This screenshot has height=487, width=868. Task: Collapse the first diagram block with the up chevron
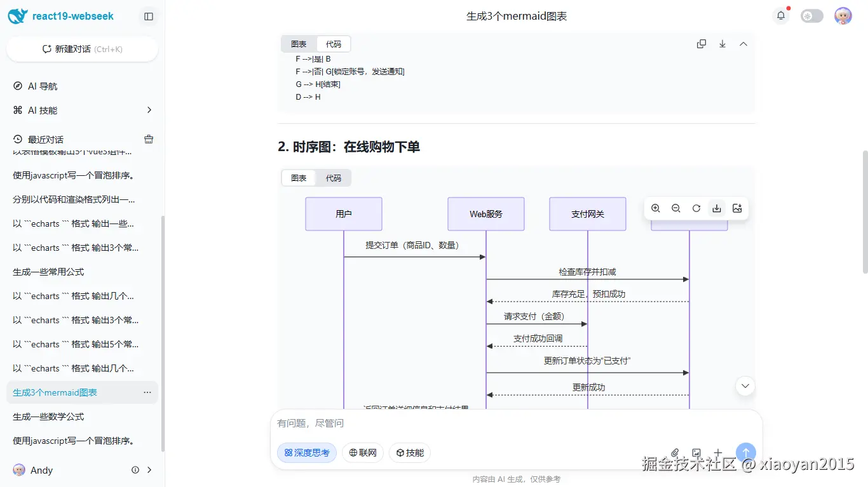click(743, 44)
